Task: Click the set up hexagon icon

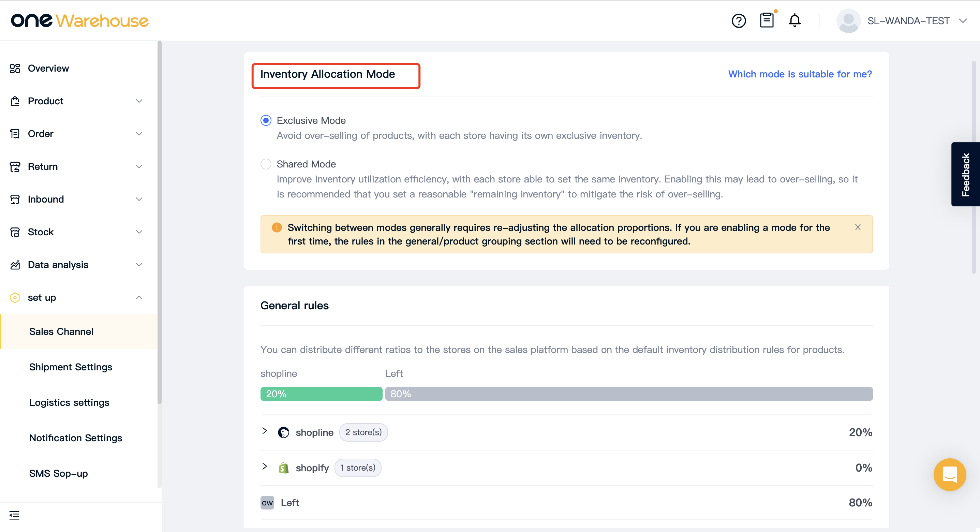Action: 15,298
